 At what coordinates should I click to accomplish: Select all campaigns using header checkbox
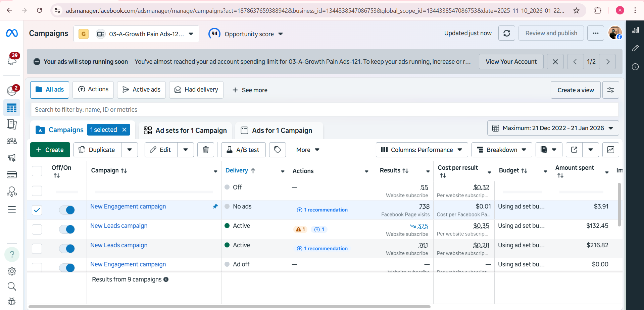pos(37,171)
